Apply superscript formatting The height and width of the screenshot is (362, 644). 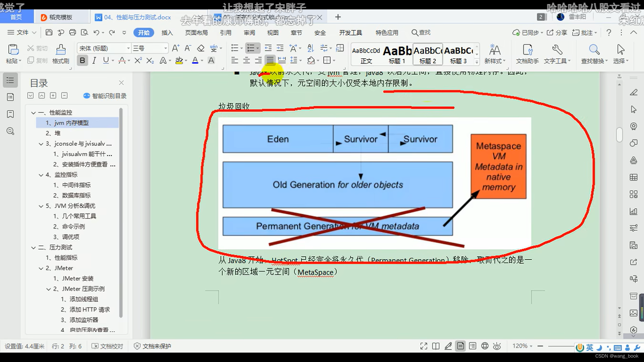coord(138,60)
